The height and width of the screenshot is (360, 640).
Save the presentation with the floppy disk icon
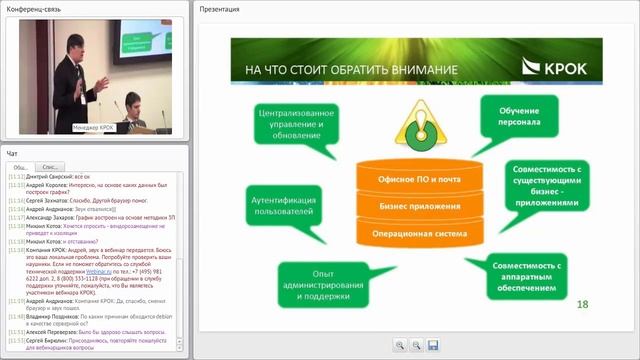coord(433,345)
